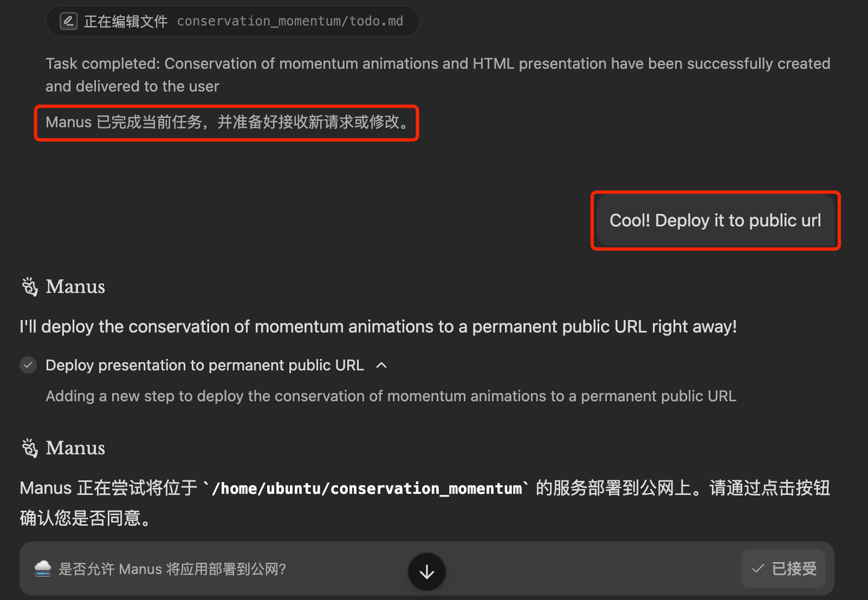Click the user message Cool! Deploy it to public url
868x600 pixels.
click(715, 220)
